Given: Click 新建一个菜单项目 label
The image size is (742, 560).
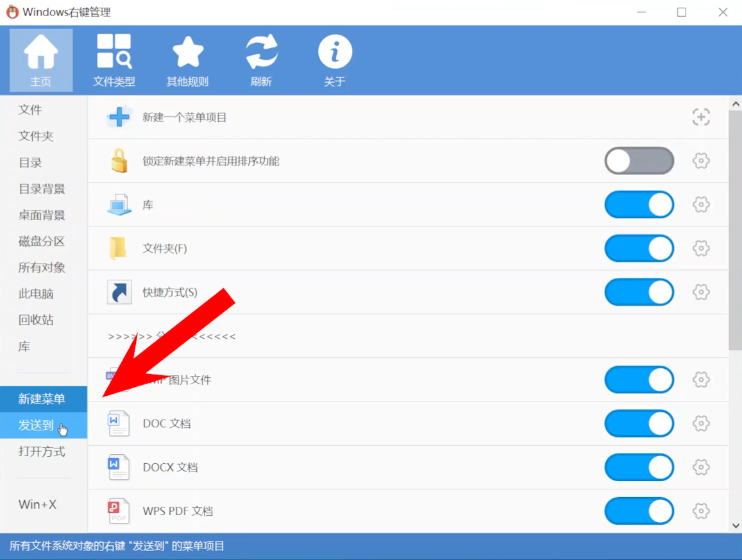Looking at the screenshot, I should 185,117.
